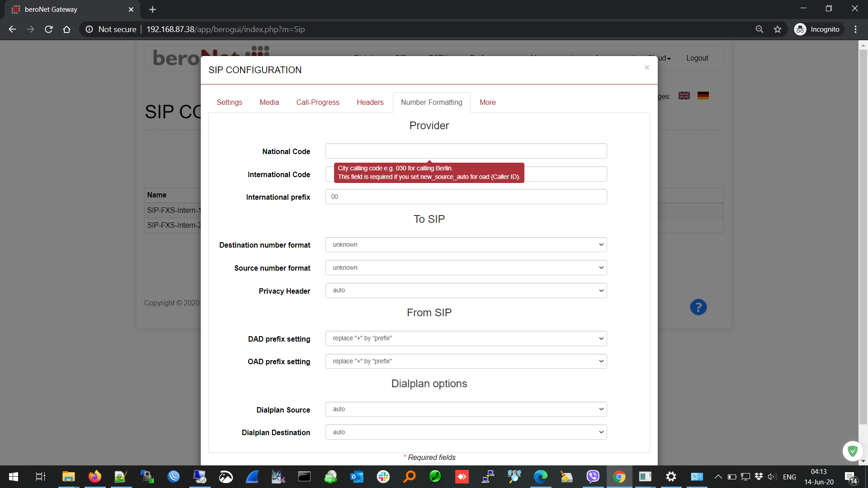
Task: Reload the page
Action: point(49,29)
